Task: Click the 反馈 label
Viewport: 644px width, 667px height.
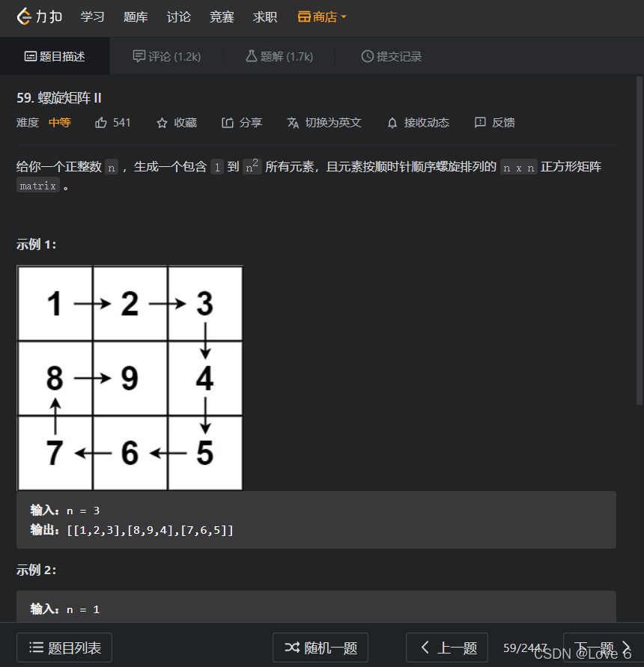Action: pyautogui.click(x=503, y=123)
